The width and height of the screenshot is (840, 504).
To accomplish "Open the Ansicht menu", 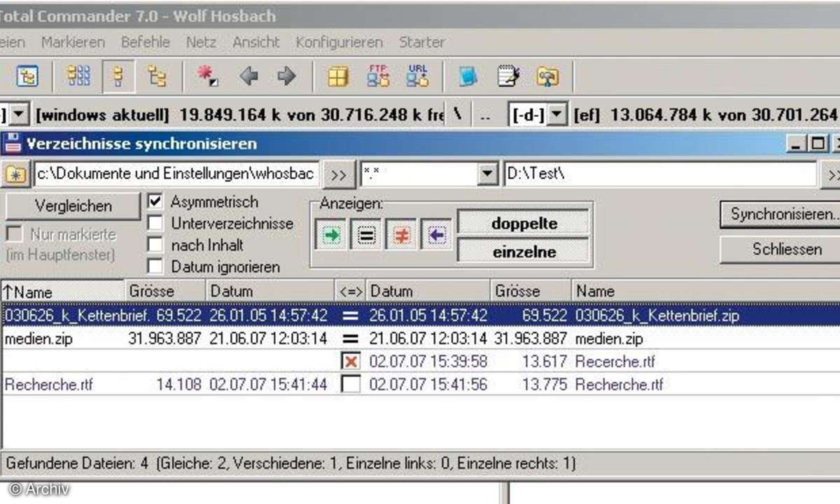I will coord(256,42).
